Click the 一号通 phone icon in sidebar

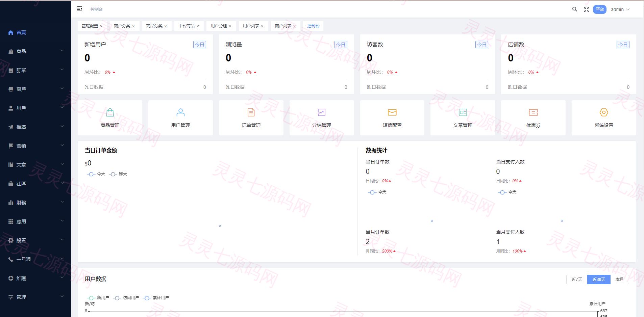click(11, 259)
